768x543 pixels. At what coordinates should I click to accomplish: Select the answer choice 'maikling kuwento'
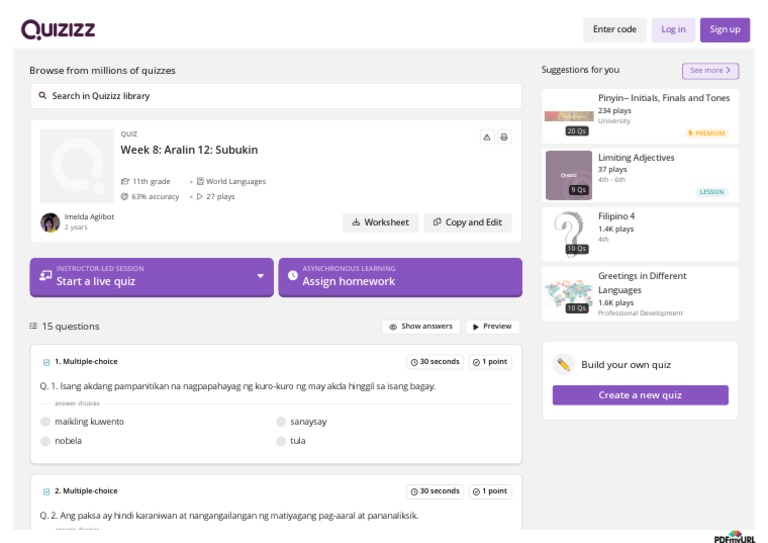pyautogui.click(x=46, y=422)
